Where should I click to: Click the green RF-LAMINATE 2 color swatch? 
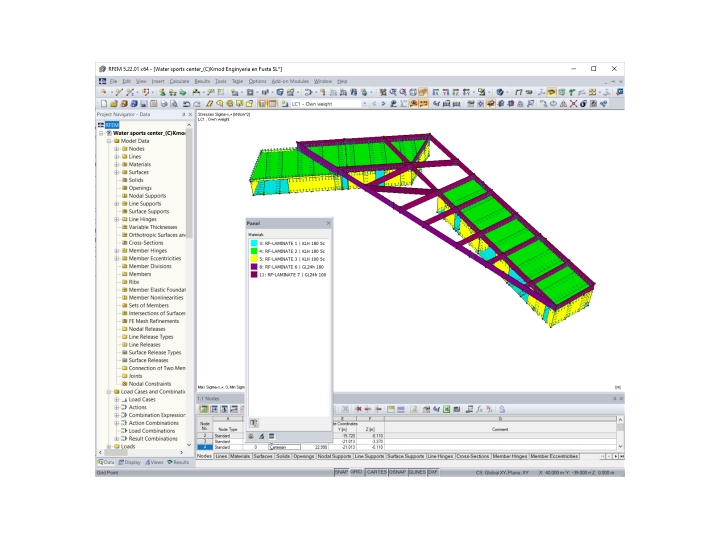[x=254, y=251]
